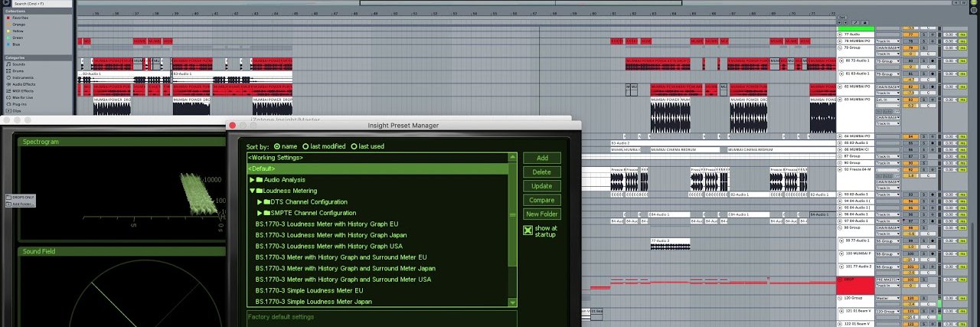Expand the Audio Analysis folder
Screen dimensions: 980x327
coord(252,180)
